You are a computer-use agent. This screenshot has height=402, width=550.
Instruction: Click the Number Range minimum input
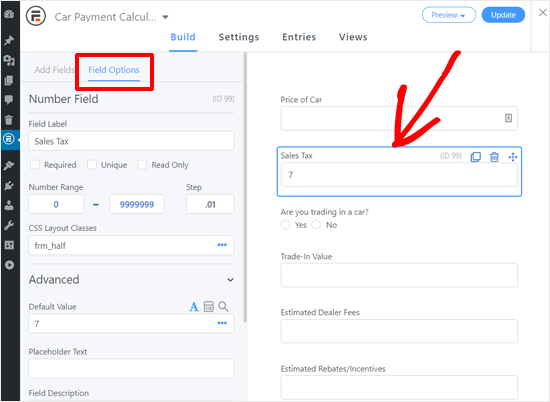pyautogui.click(x=56, y=204)
